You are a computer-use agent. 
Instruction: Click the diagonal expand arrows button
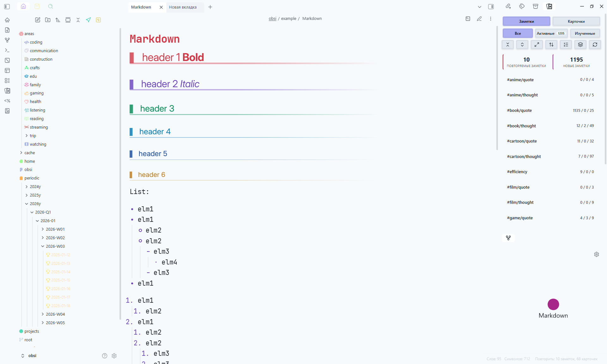(x=537, y=45)
